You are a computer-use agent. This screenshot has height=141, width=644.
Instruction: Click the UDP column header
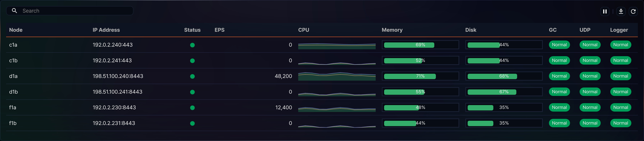click(585, 30)
